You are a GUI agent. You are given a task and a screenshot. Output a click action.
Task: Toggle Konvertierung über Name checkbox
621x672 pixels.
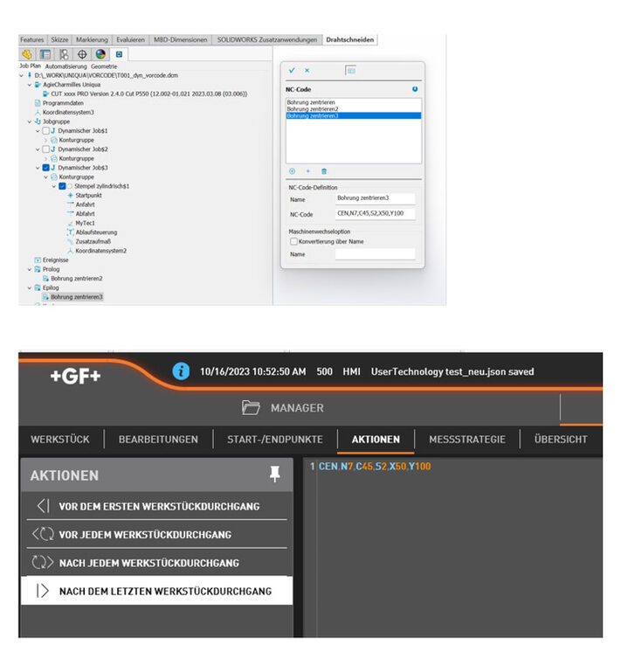pos(293,241)
